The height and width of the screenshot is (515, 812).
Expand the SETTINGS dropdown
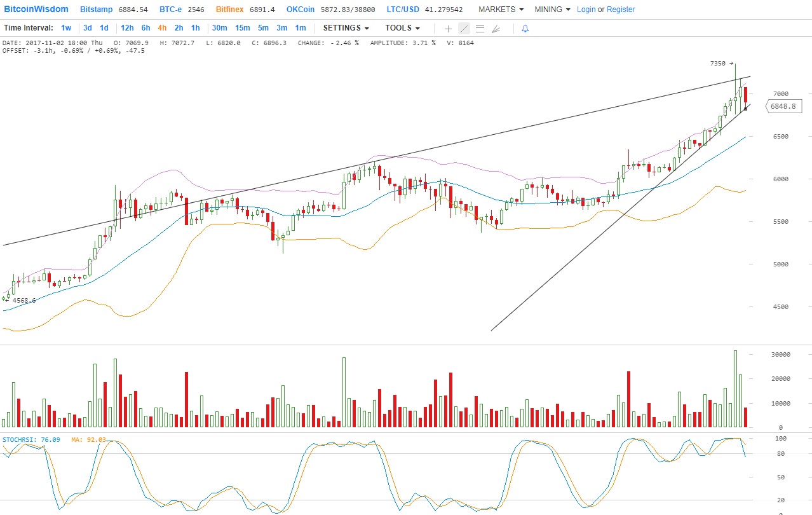346,28
